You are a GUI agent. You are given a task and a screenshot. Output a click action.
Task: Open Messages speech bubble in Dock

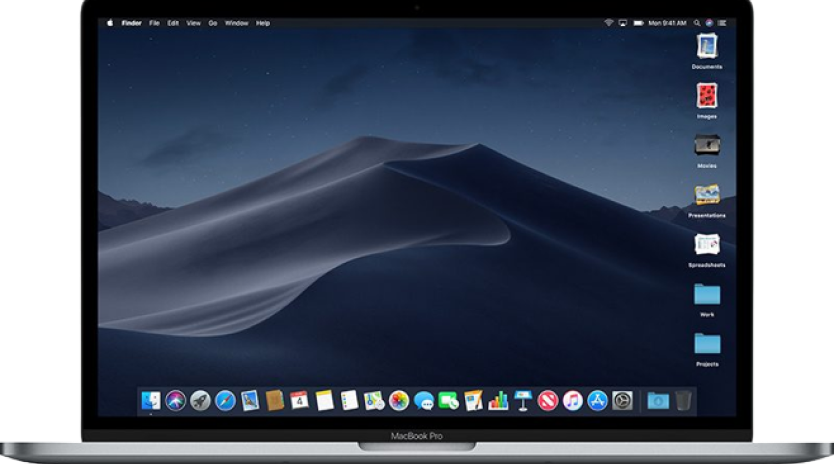coord(423,400)
